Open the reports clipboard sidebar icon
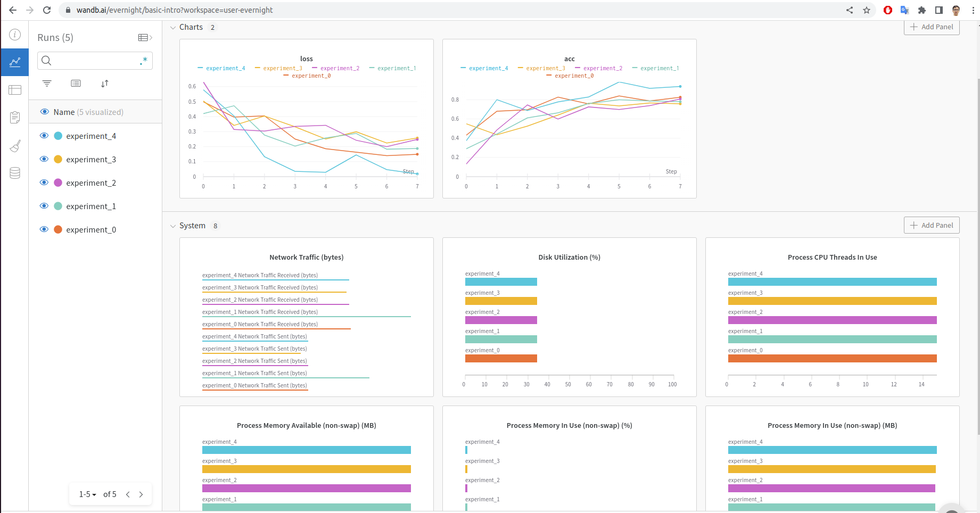The width and height of the screenshot is (980, 513). [15, 118]
